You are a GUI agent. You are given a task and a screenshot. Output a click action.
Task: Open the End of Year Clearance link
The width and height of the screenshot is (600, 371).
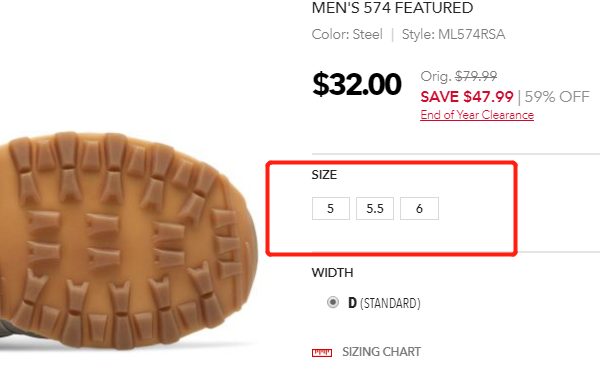tap(477, 115)
